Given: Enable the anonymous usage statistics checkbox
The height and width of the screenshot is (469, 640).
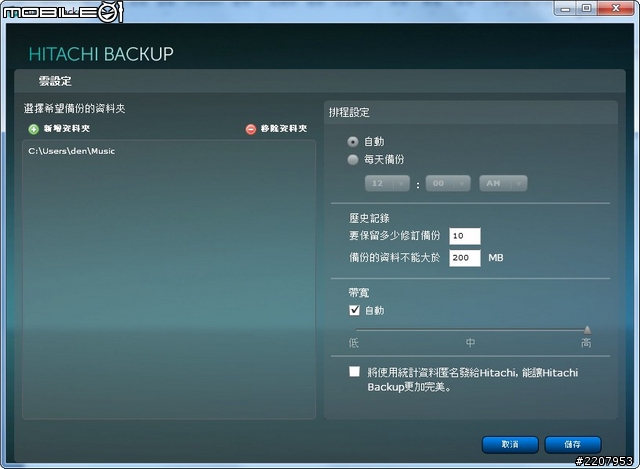Looking at the screenshot, I should [354, 371].
